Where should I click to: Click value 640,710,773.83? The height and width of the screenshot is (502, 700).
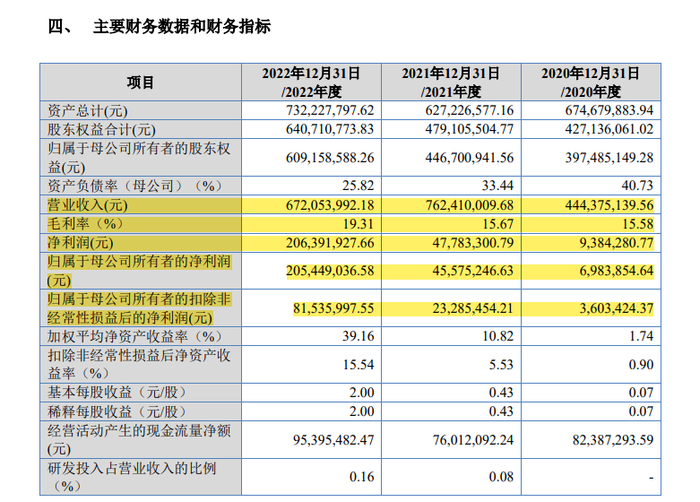(x=330, y=129)
